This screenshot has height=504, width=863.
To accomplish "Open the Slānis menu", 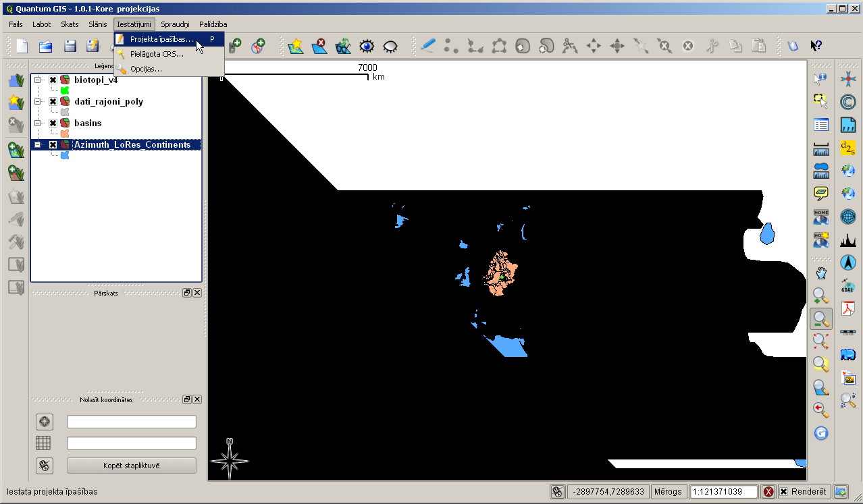I will click(x=98, y=24).
